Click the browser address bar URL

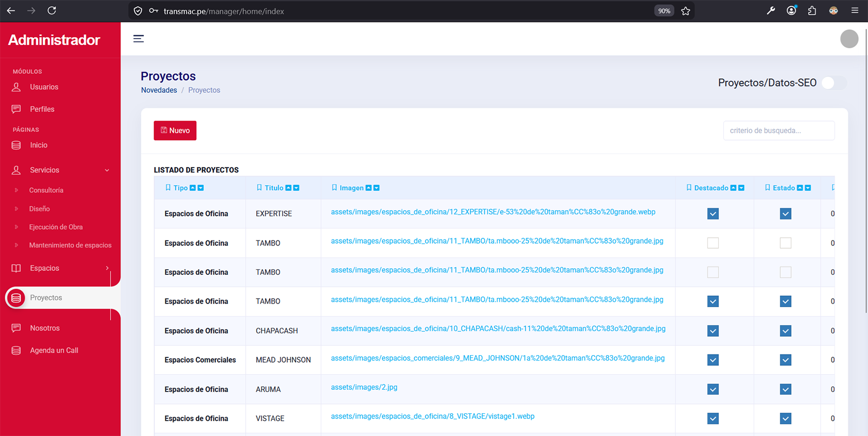[224, 11]
